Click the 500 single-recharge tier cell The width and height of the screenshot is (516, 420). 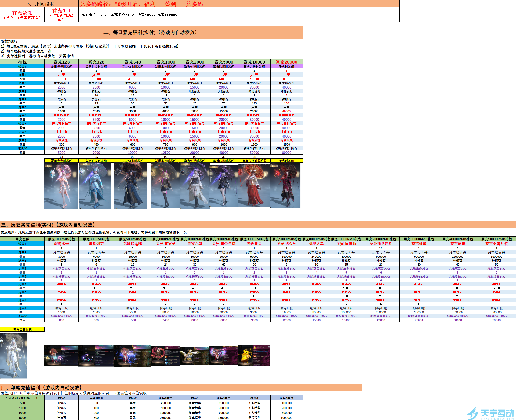[x=22, y=403]
